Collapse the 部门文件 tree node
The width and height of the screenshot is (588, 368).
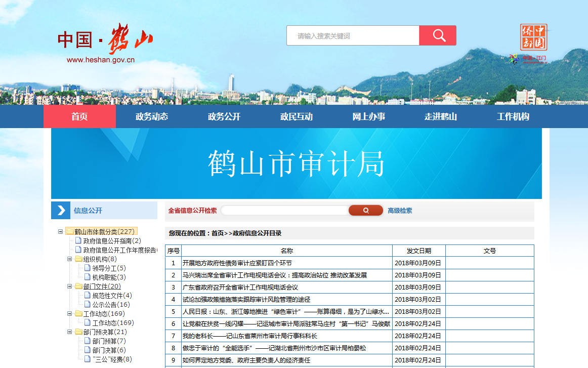(70, 287)
